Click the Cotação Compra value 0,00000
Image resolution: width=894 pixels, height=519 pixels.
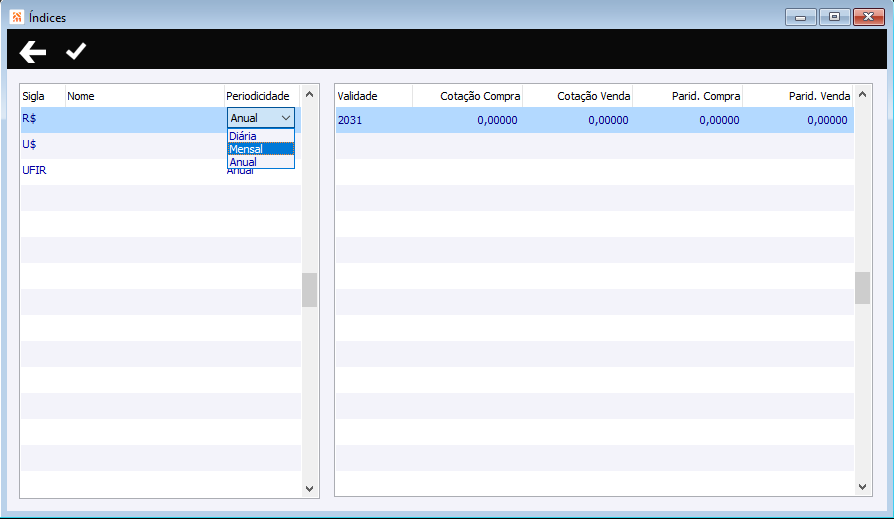(x=497, y=120)
